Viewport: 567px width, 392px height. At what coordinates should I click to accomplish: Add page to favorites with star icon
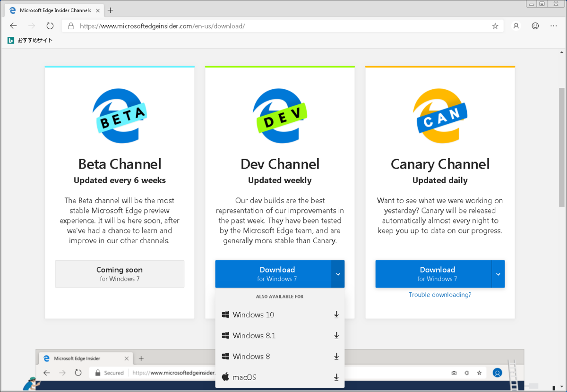point(495,26)
